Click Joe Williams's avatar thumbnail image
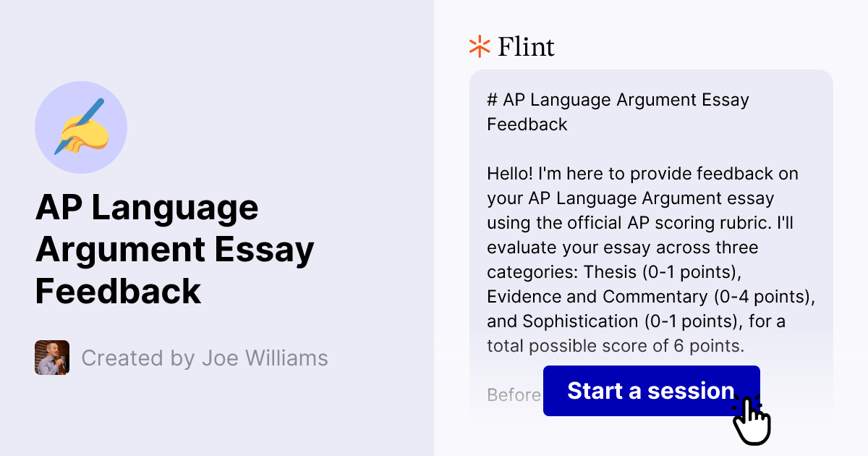This screenshot has height=456, width=868. (x=51, y=358)
